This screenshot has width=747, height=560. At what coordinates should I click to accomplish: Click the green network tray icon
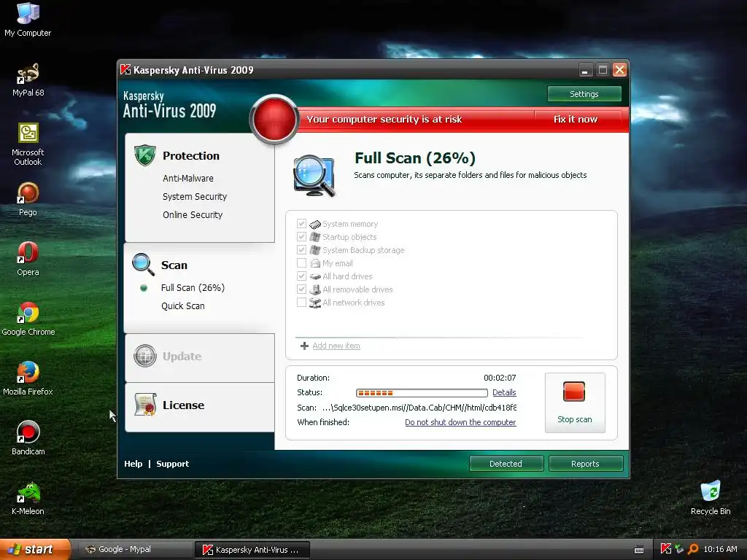coord(679,549)
